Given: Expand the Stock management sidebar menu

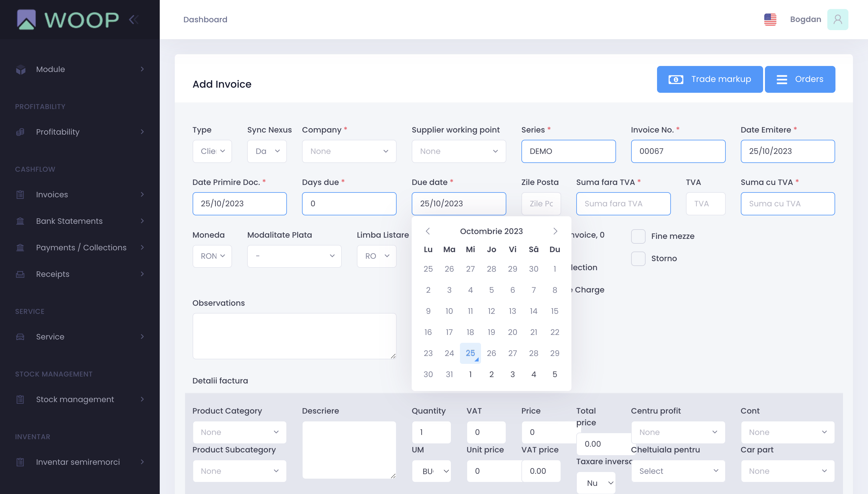Looking at the screenshot, I should tap(142, 399).
